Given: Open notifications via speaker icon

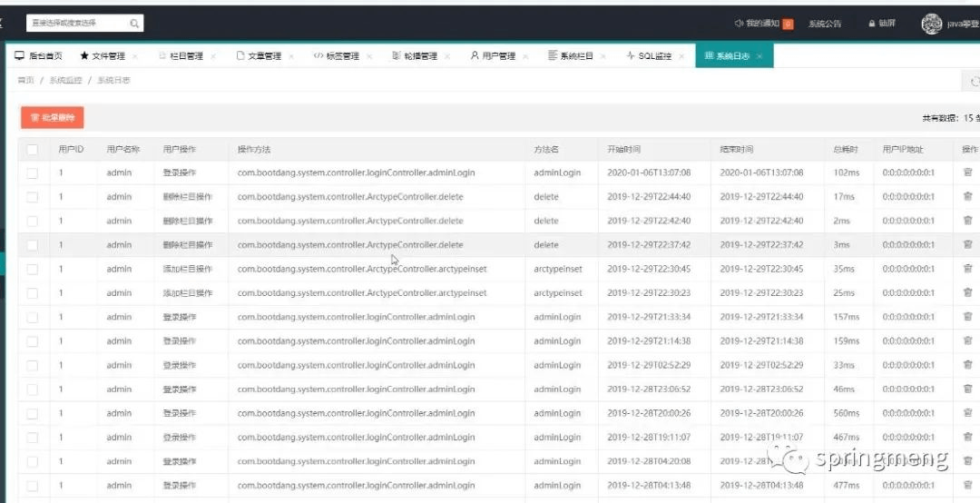Looking at the screenshot, I should pos(739,23).
